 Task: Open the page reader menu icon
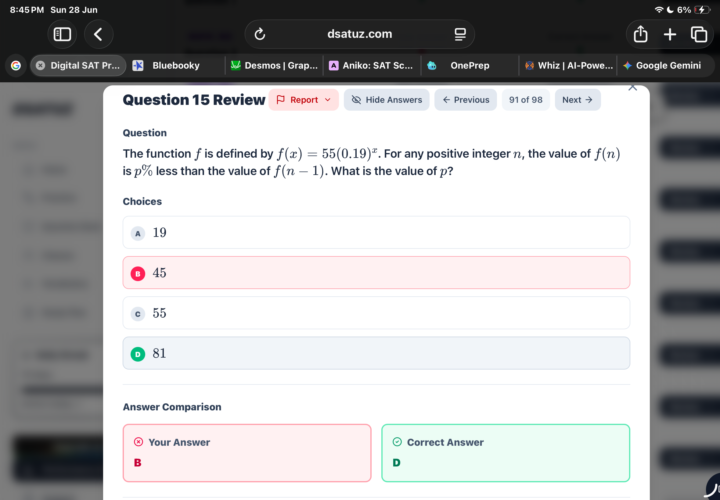(460, 34)
